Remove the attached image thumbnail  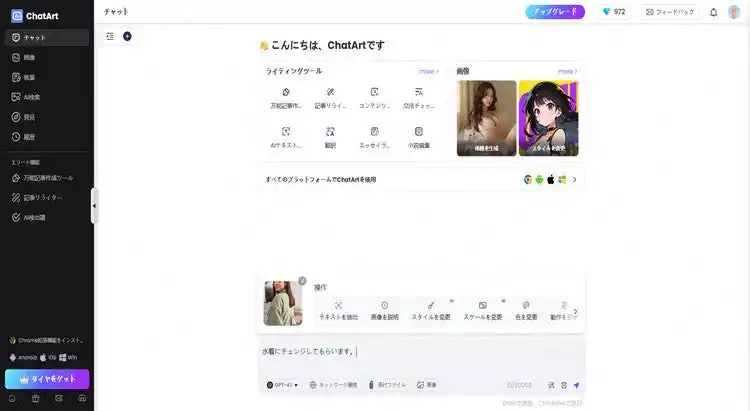coord(302,281)
